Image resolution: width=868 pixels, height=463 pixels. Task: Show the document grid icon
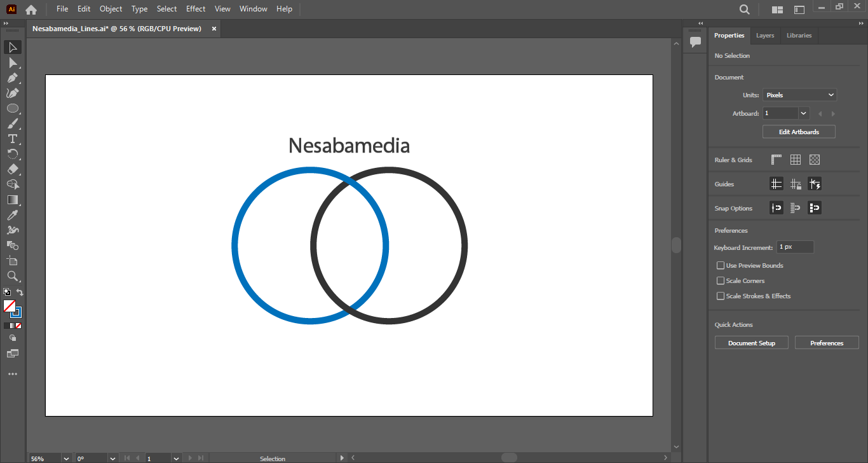click(796, 160)
